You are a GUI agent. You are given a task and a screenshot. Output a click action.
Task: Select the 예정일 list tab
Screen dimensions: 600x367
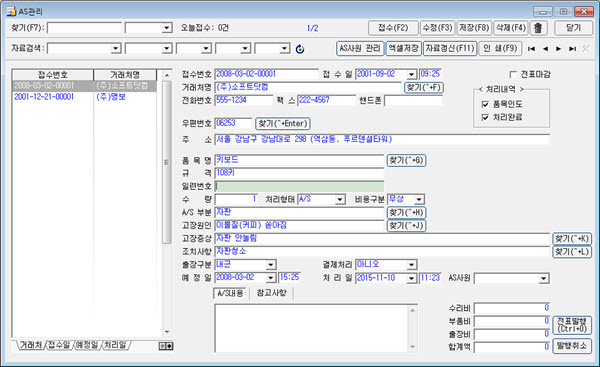pyautogui.click(x=87, y=345)
